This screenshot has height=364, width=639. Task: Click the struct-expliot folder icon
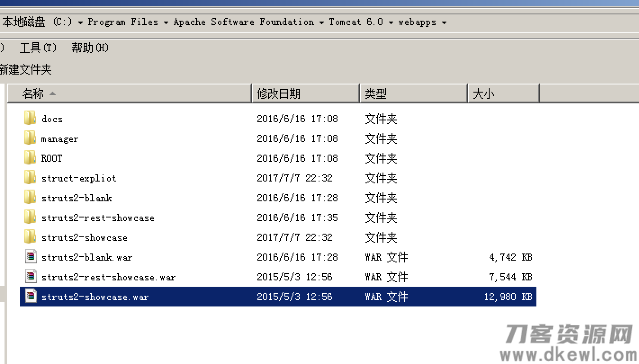coord(30,178)
